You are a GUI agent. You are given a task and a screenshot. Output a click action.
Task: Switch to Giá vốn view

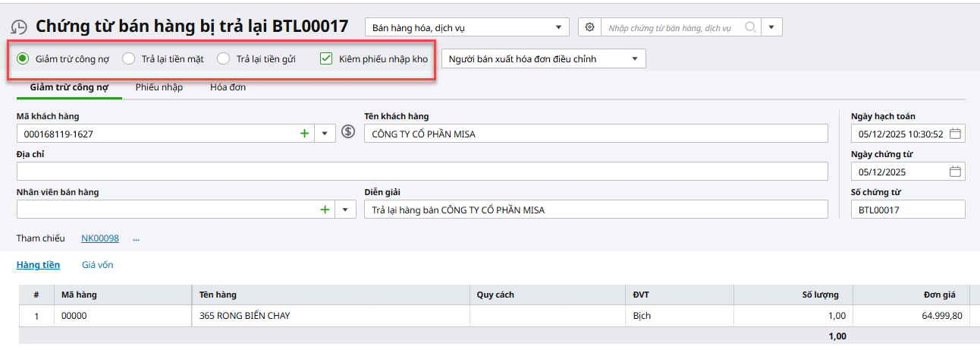[97, 265]
